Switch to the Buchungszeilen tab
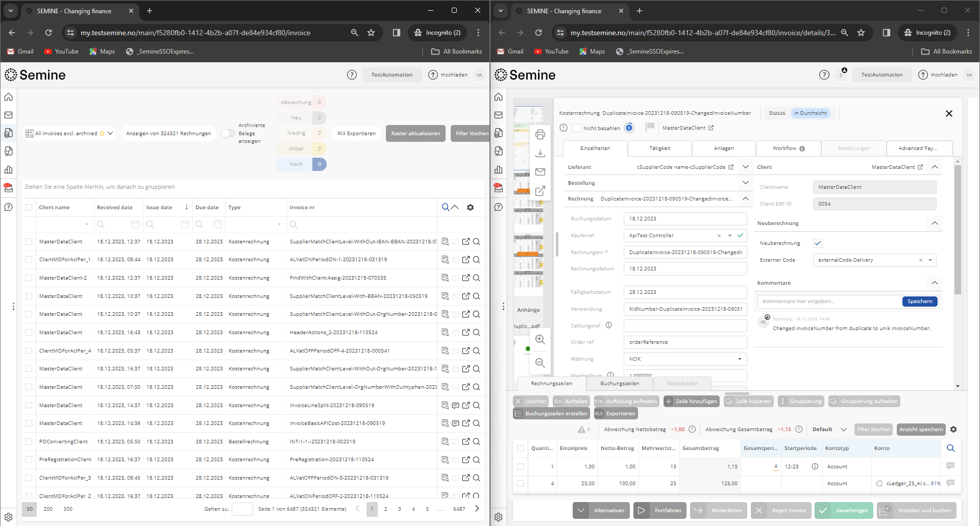 click(x=619, y=383)
